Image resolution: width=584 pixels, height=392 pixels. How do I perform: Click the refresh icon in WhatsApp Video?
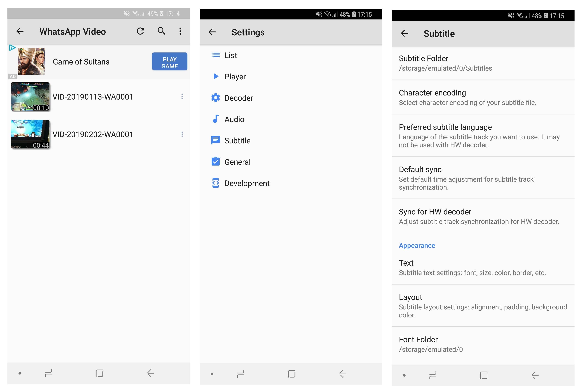click(x=140, y=31)
